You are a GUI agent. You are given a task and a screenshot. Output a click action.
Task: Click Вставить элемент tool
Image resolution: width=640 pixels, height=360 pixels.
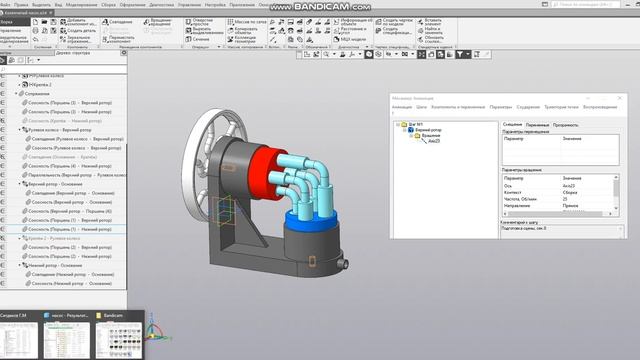pos(429,22)
